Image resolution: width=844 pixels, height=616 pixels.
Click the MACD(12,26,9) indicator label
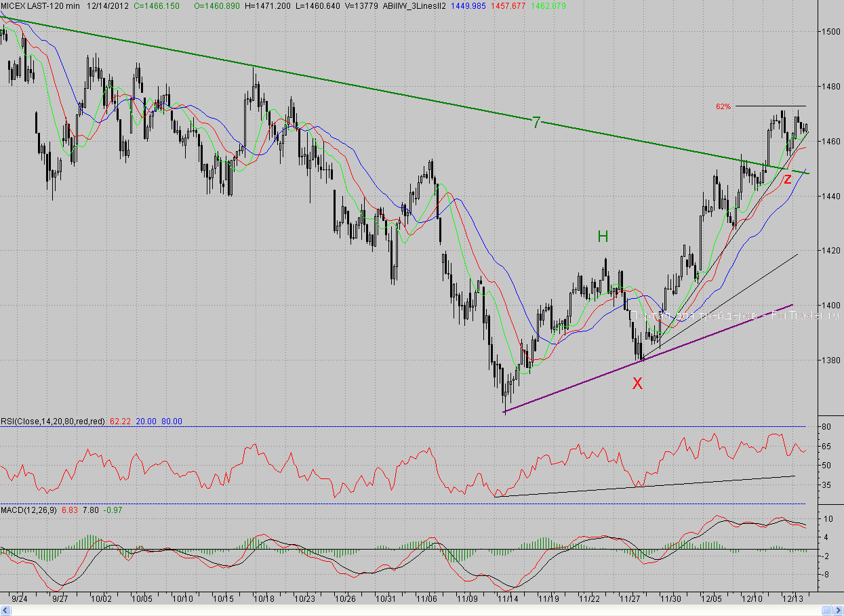tap(29, 510)
